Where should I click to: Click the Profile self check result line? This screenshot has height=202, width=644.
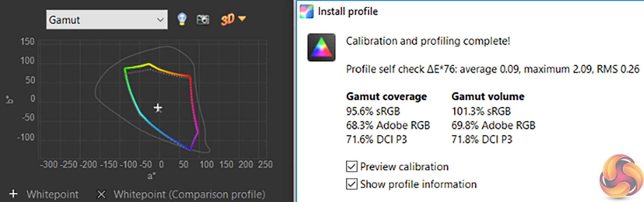coord(492,69)
